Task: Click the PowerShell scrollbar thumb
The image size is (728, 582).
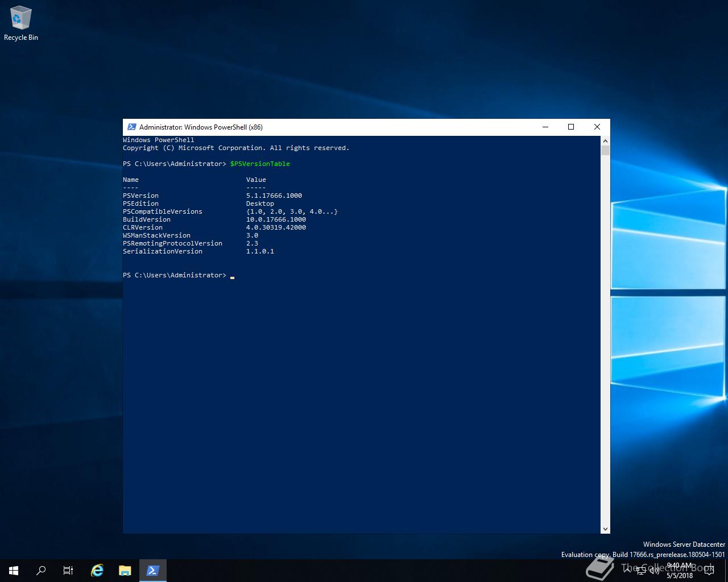Action: (605, 150)
